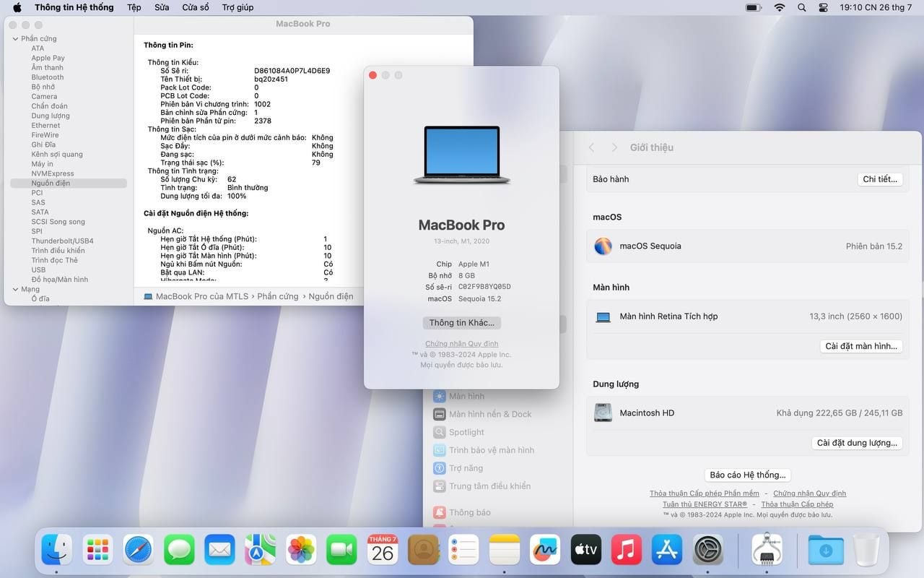Open Music app in Dock
This screenshot has height=578, width=924.
(x=627, y=551)
